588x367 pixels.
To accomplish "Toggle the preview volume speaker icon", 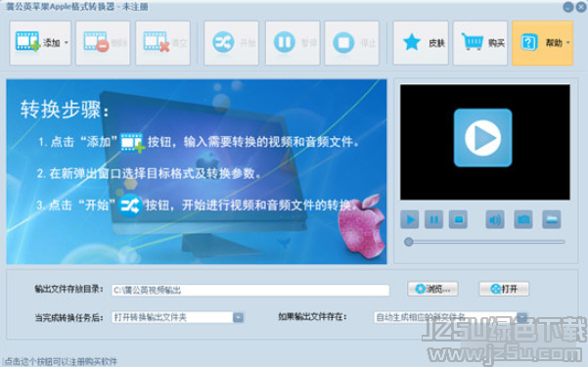I will (x=495, y=219).
